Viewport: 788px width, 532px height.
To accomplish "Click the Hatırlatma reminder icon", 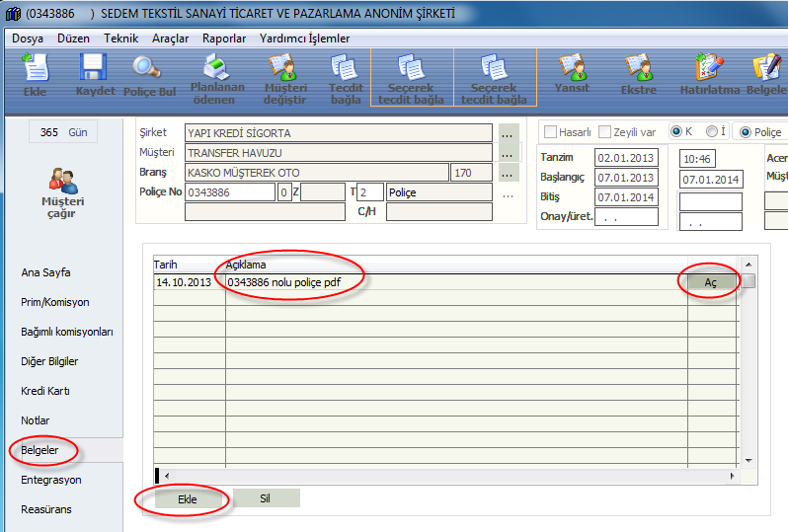I will pos(709,75).
